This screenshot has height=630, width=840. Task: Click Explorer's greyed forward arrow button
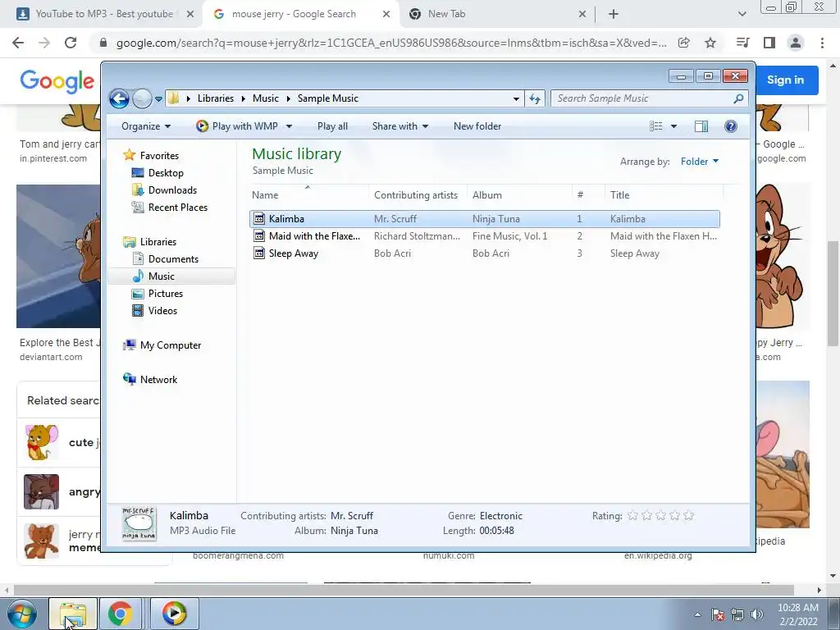pos(142,98)
